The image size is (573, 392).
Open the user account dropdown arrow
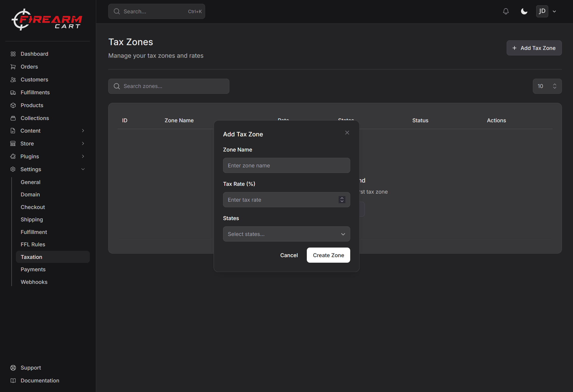pos(554,11)
